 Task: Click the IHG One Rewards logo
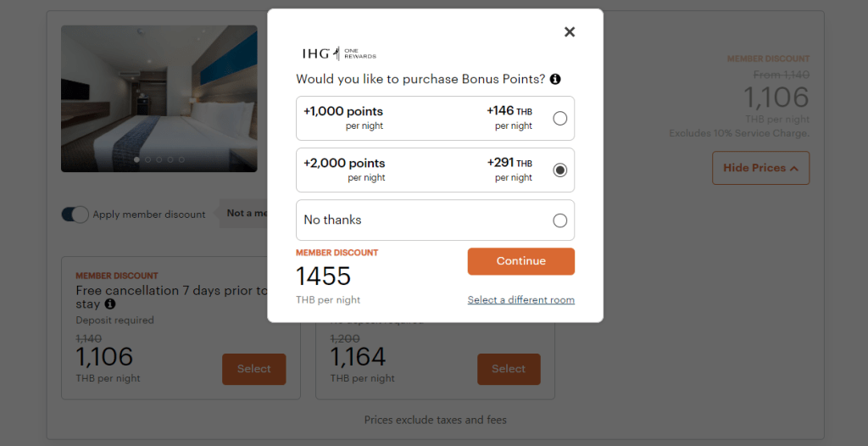(x=339, y=53)
